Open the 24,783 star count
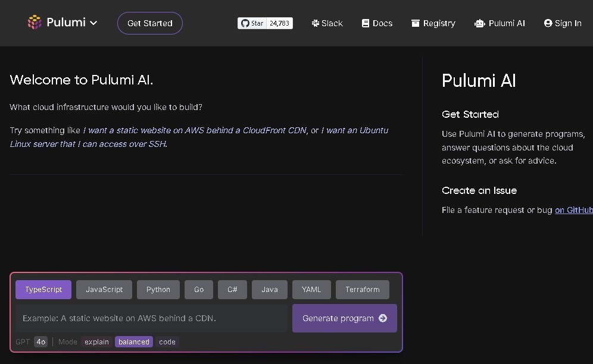 pyautogui.click(x=279, y=23)
